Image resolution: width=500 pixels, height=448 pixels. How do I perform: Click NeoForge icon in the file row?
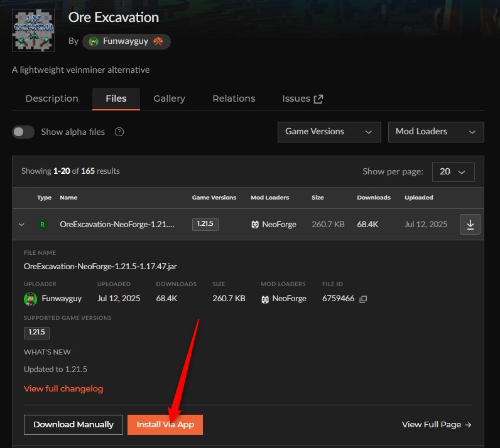tap(255, 225)
